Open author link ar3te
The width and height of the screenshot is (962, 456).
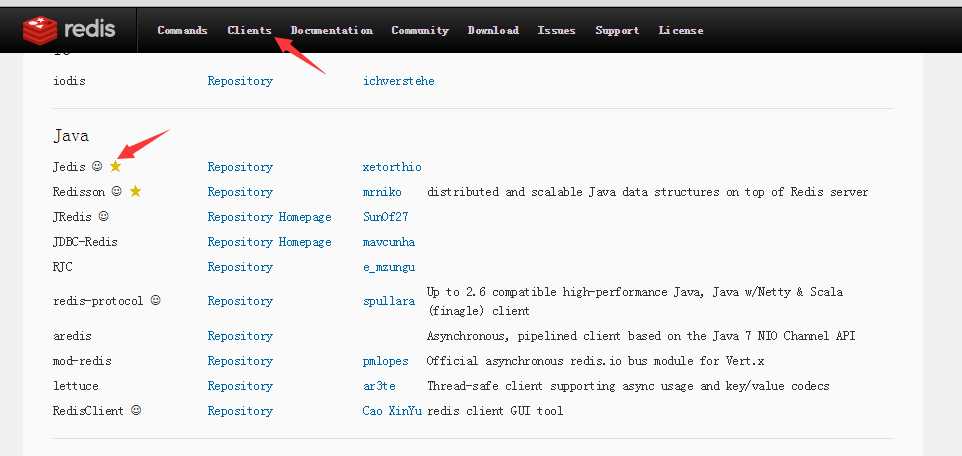[379, 386]
